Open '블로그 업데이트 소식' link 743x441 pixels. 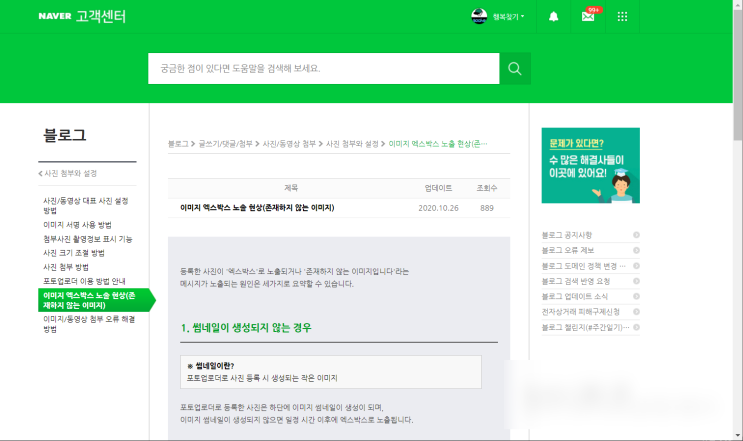pyautogui.click(x=575, y=296)
